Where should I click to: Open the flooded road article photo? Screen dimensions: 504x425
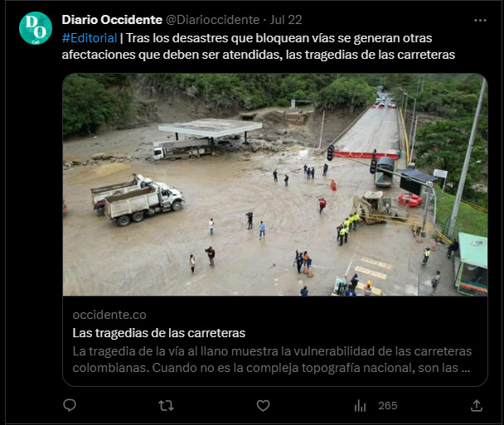(x=275, y=185)
